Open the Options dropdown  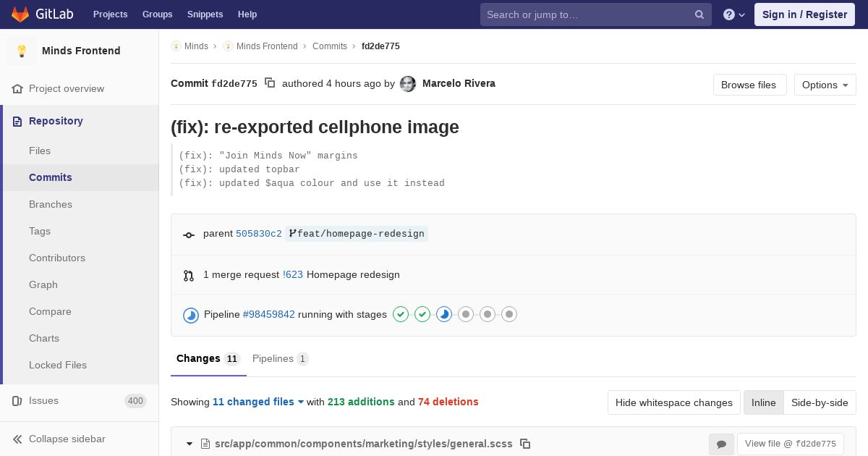825,85
